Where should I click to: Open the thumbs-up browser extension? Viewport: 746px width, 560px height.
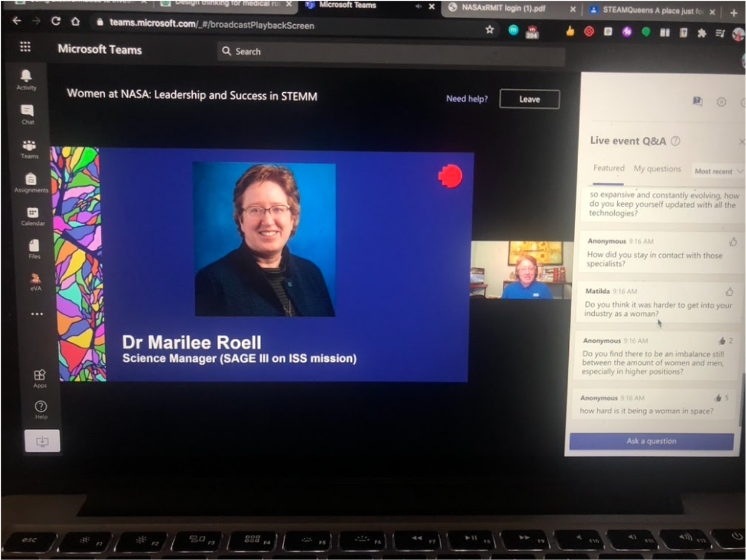click(569, 31)
